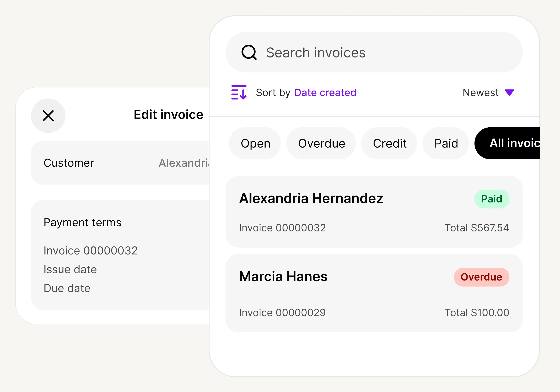Click the Paid status badge

(x=492, y=198)
